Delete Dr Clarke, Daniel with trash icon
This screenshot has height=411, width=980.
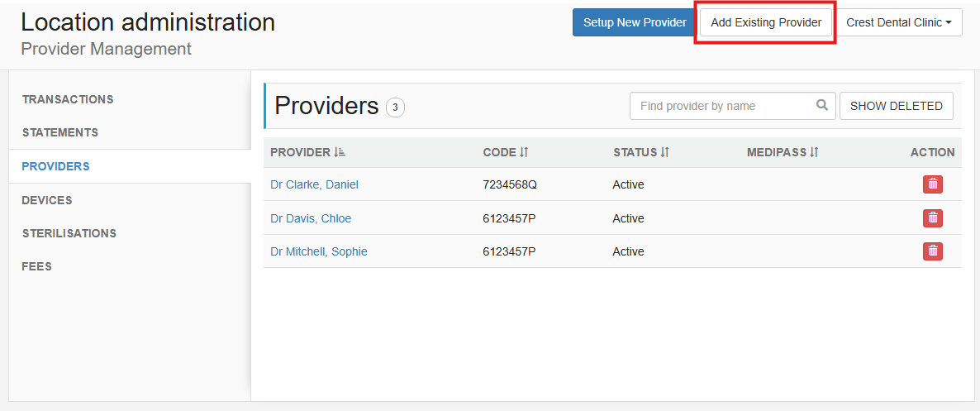[x=933, y=184]
